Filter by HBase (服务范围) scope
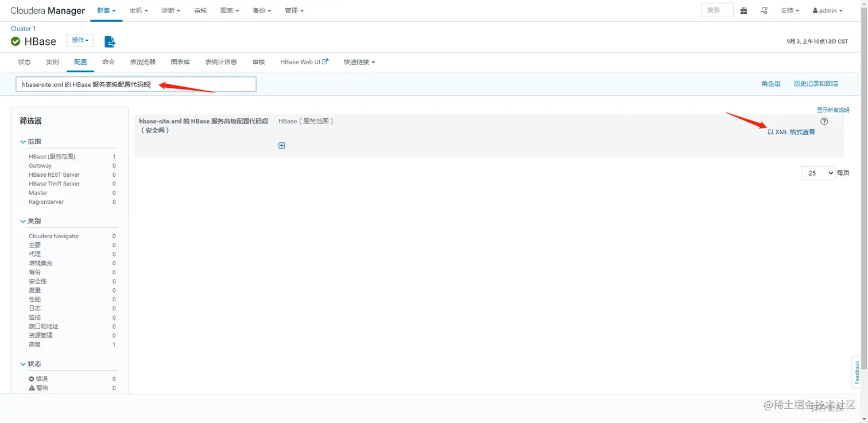This screenshot has height=423, width=868. click(52, 157)
